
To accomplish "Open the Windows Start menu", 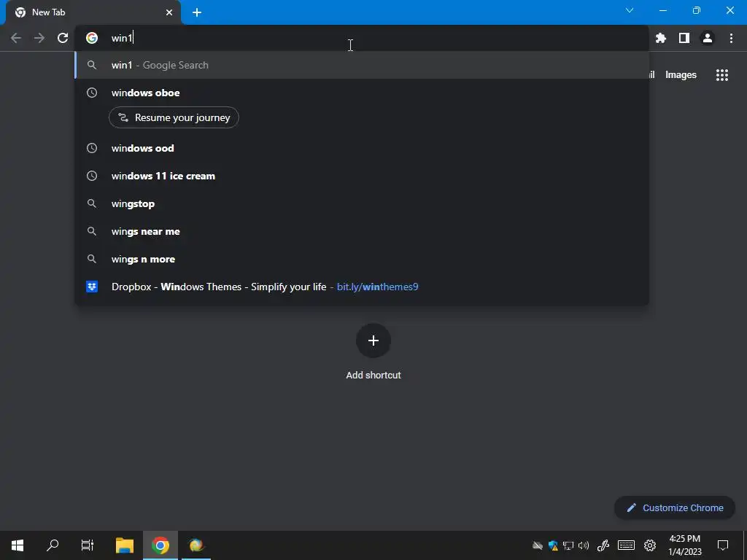I will pyautogui.click(x=18, y=545).
